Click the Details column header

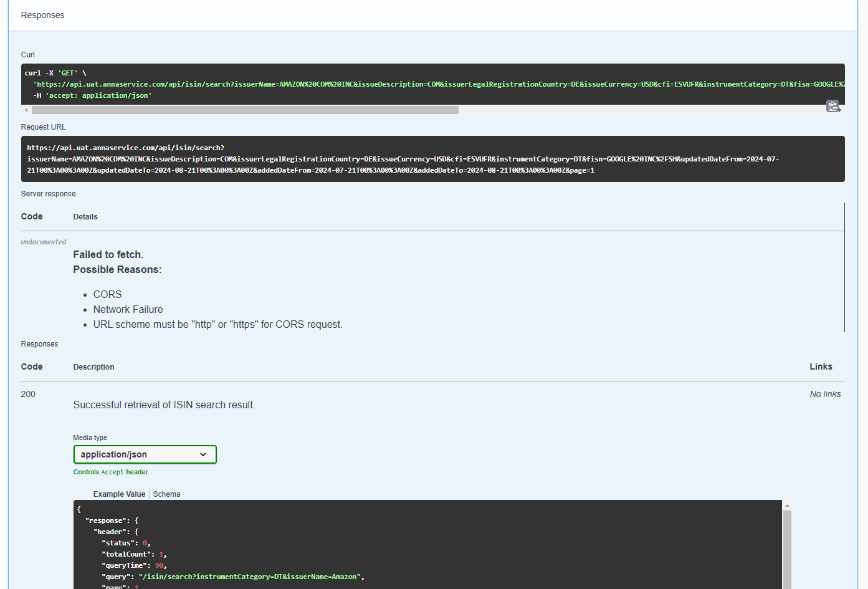click(x=85, y=217)
